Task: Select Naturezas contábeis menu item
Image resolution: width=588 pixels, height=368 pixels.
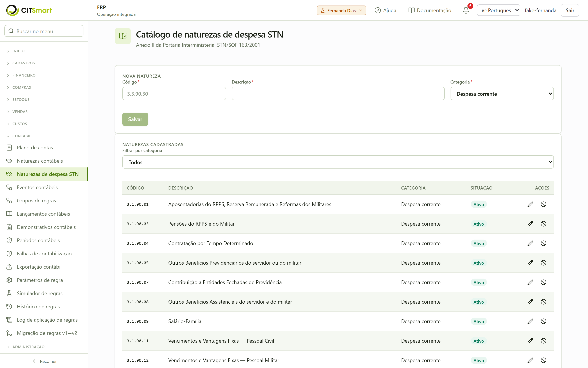Action: tap(44, 161)
